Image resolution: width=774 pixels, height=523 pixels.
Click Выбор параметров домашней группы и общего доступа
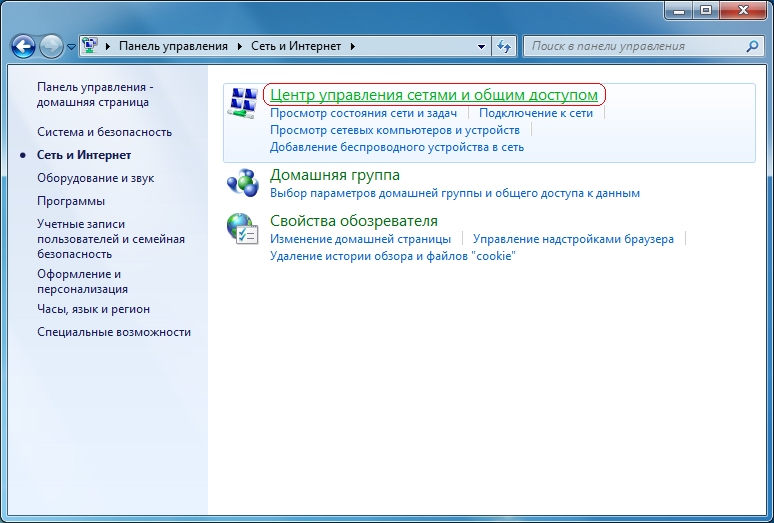pyautogui.click(x=455, y=193)
